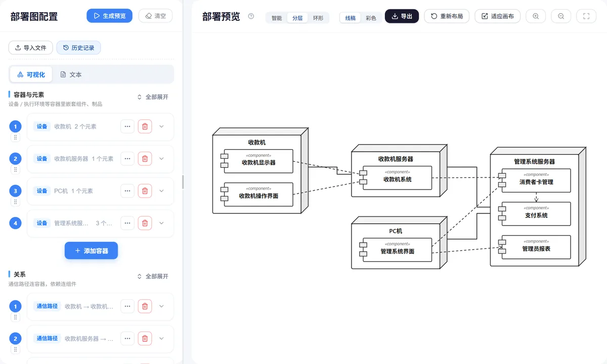Open help icon next to 部署预览
607x364 pixels.
pos(251,16)
